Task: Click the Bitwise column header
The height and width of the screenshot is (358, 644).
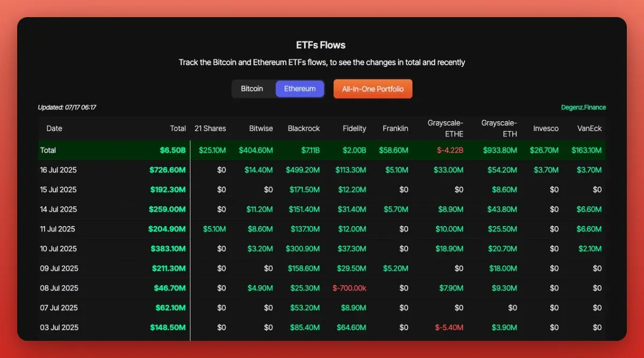Action: coord(261,129)
